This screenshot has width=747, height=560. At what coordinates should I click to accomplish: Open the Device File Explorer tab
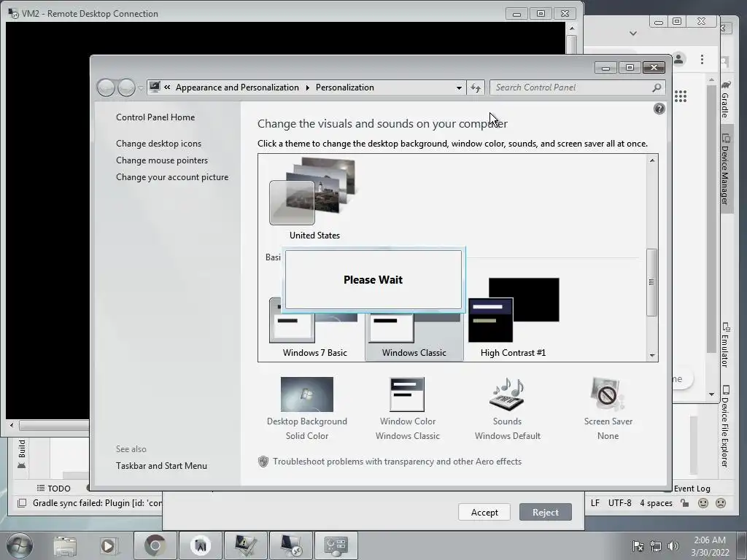(725, 426)
